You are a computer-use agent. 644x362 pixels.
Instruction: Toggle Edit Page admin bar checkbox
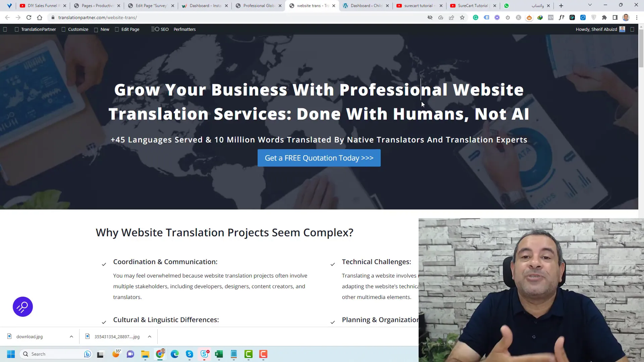point(117,29)
